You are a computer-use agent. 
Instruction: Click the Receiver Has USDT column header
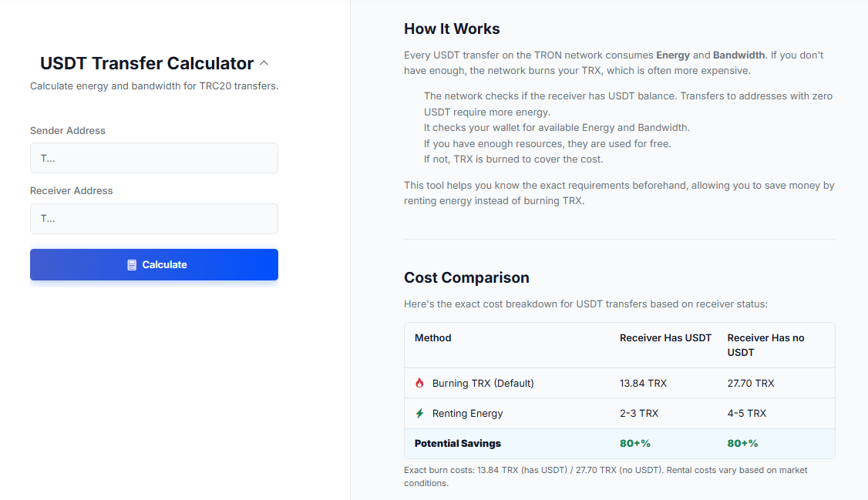665,338
